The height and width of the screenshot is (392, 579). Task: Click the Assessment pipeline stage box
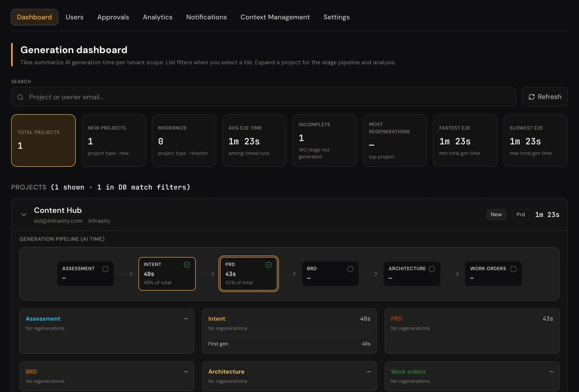85,274
